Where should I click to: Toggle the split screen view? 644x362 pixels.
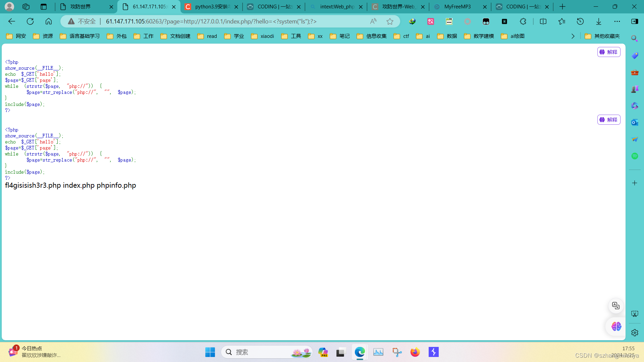[x=543, y=21]
